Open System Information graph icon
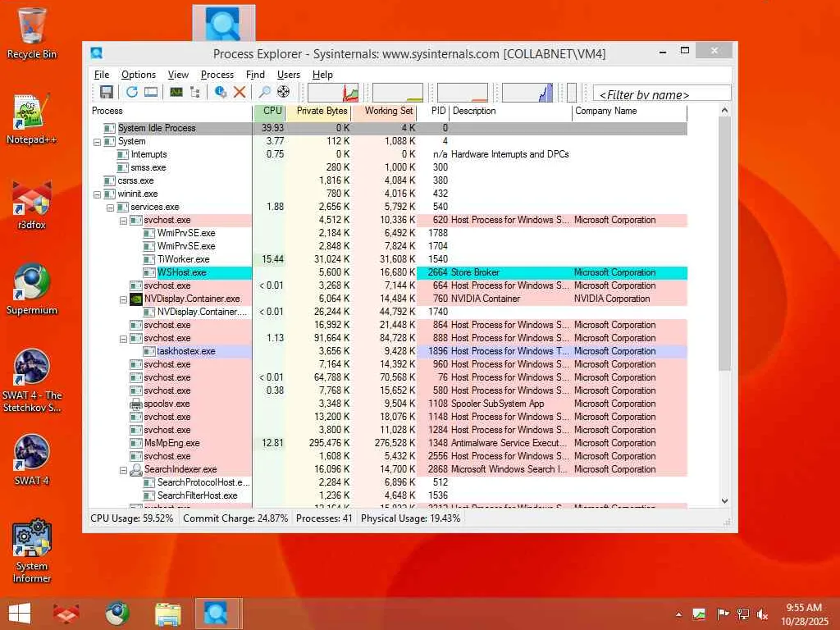The image size is (840, 630). point(176,92)
